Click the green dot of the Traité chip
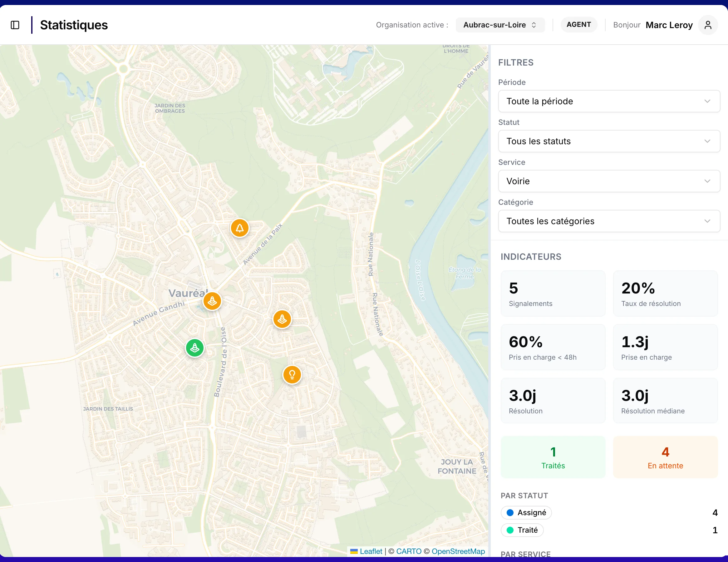 coord(510,530)
